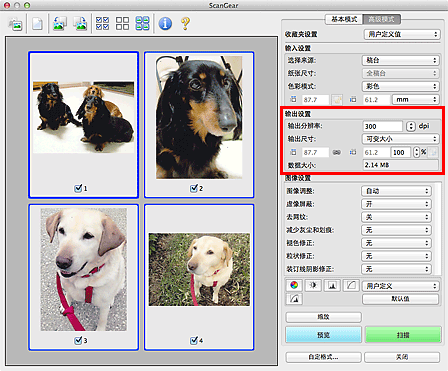Click the 输出分辨率 dpi stepper
448x371 pixels.
[x=411, y=126]
